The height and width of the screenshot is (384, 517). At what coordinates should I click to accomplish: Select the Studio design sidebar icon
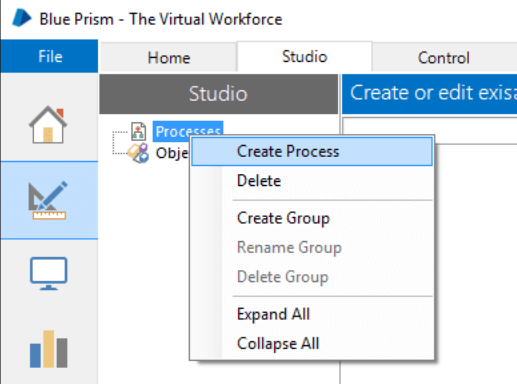[48, 200]
